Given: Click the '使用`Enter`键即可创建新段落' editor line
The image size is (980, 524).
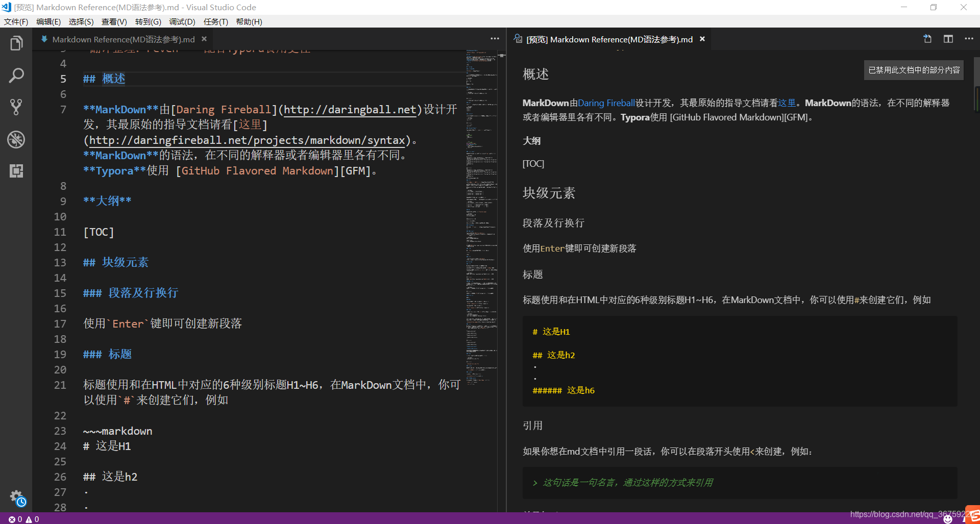Looking at the screenshot, I should click(x=163, y=323).
